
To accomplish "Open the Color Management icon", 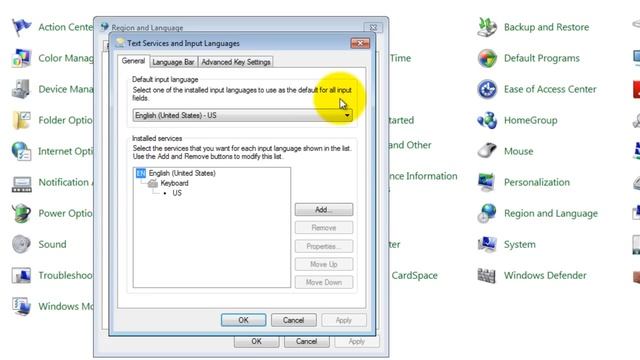I will pos(21,58).
